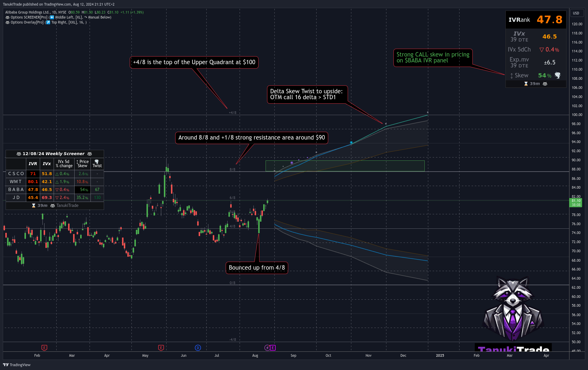Select the JD row ticker
This screenshot has height=370, width=588.
[x=16, y=198]
